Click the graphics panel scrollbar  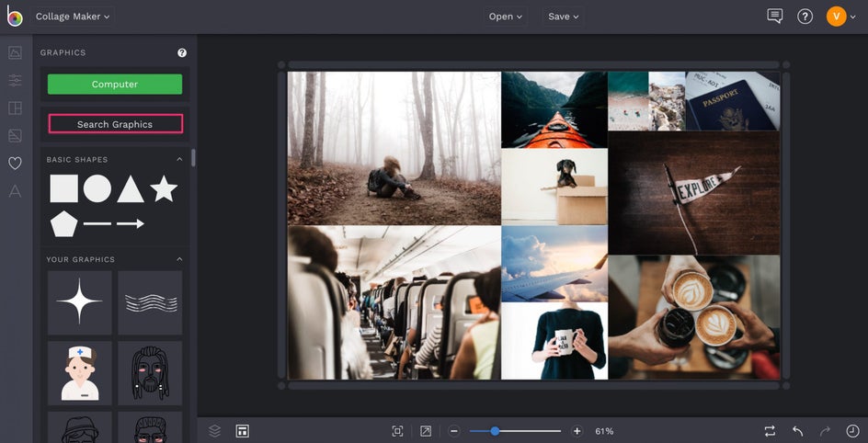(x=193, y=157)
